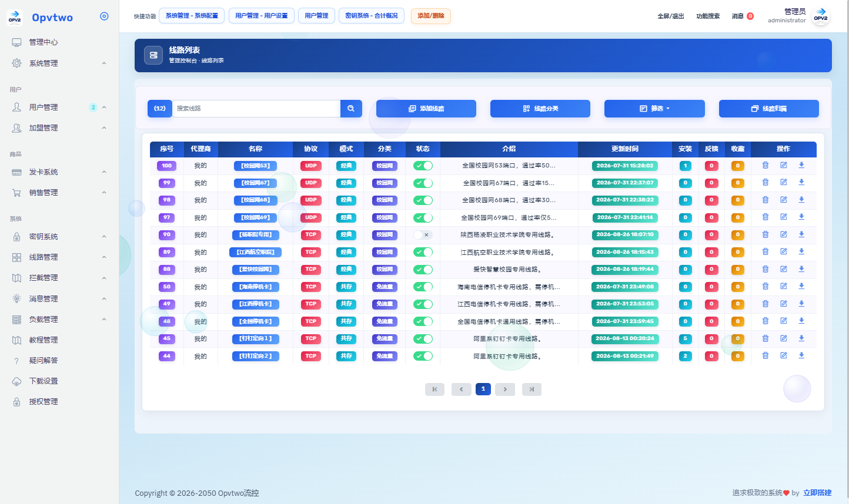Click the 添加/删除 shortcut button
Screen dimensions: 849x504
(431, 16)
